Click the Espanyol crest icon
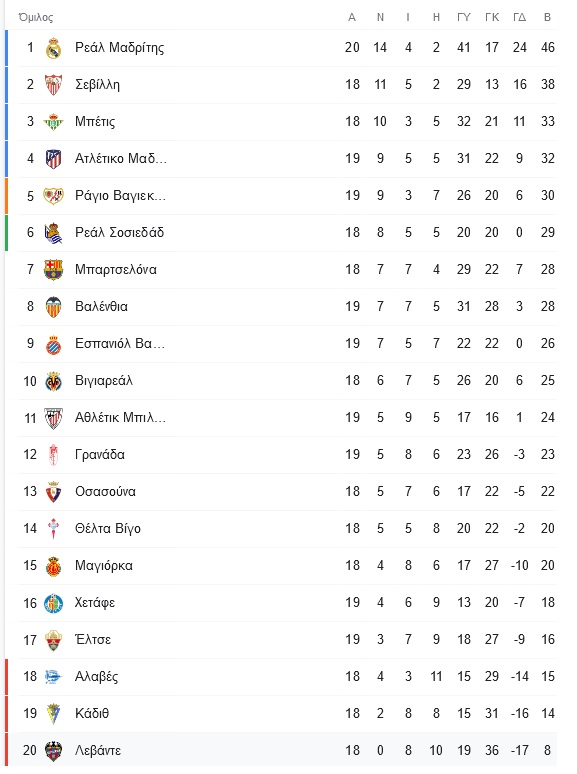Viewport: 577px width, 774px height. [53, 344]
